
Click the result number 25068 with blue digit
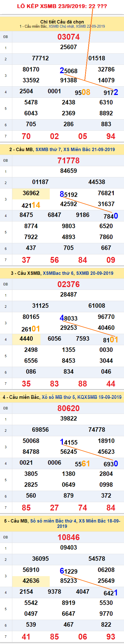69,71
